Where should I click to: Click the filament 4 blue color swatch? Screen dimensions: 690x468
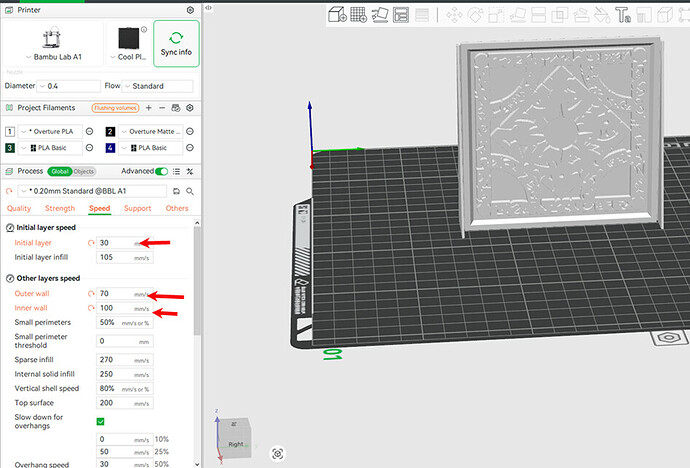pos(110,148)
